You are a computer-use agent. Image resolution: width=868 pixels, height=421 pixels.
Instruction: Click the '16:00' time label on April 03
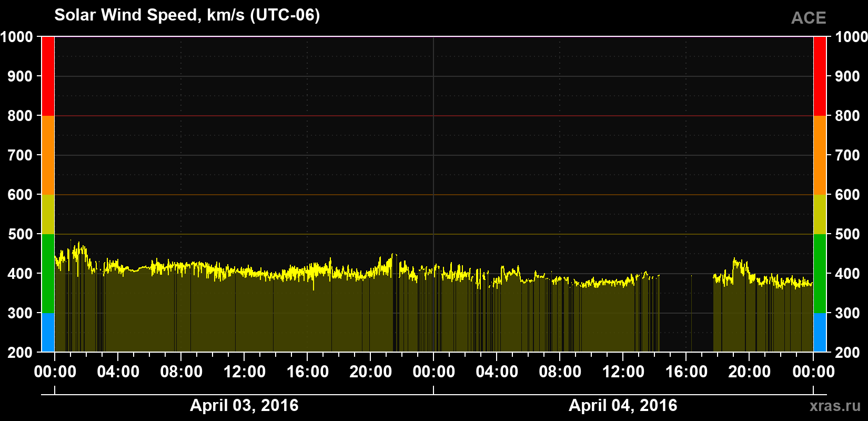tap(307, 372)
